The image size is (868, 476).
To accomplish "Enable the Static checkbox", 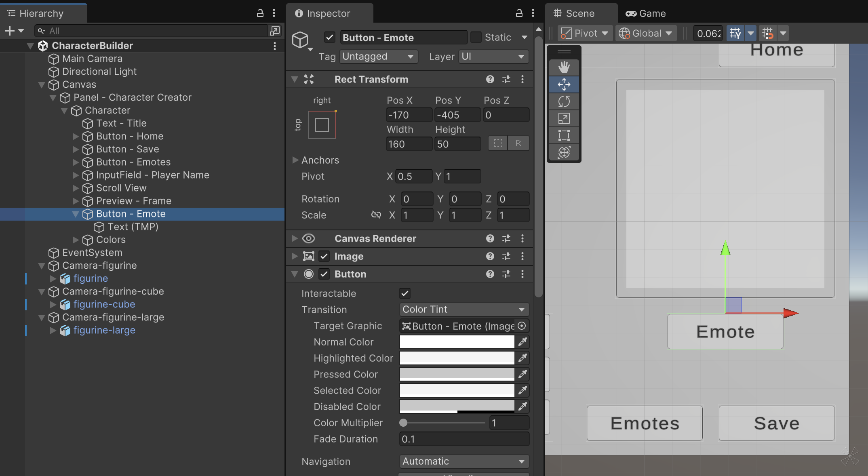I will tap(476, 37).
